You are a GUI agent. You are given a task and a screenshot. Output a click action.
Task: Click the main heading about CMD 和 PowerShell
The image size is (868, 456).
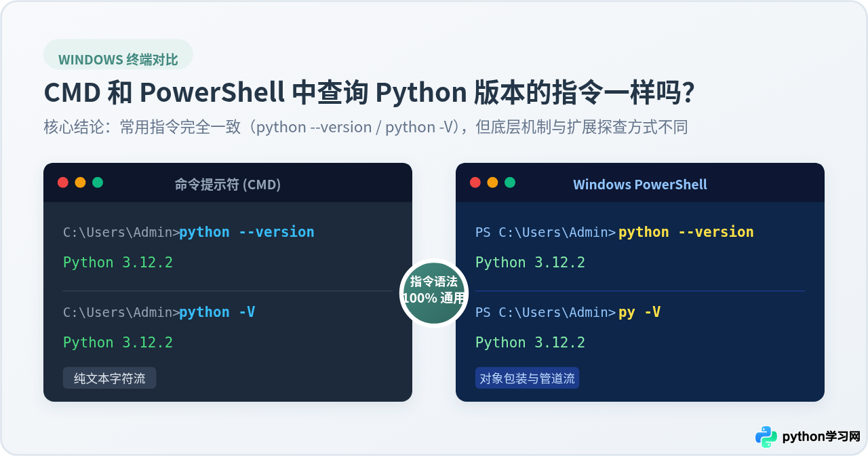pos(370,93)
